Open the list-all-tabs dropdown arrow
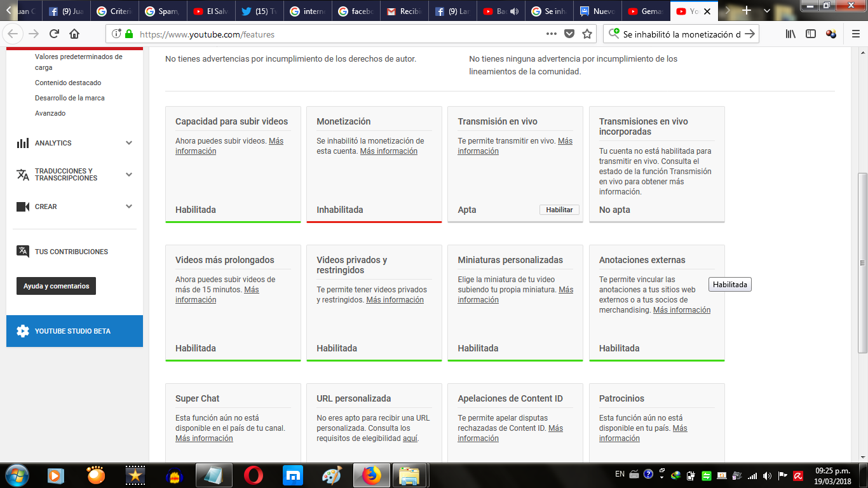The width and height of the screenshot is (868, 488). (x=767, y=11)
